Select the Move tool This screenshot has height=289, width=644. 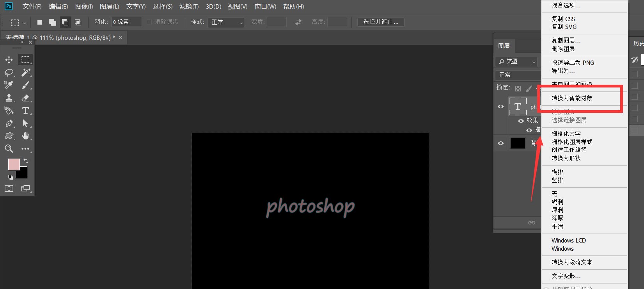pos(9,60)
